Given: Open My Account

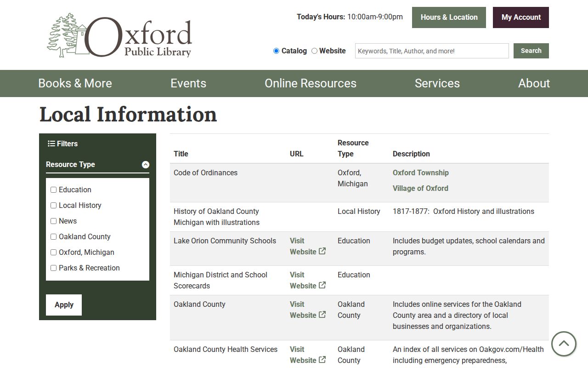Looking at the screenshot, I should [521, 17].
